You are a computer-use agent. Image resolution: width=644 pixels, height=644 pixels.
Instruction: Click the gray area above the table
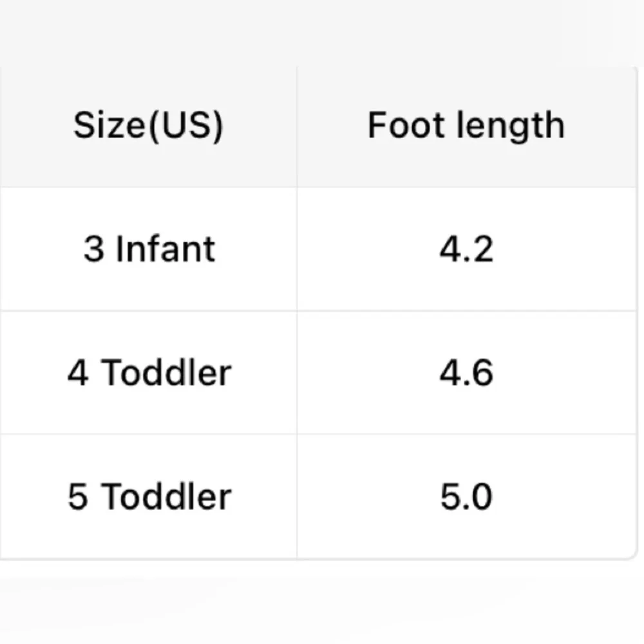coord(322,33)
